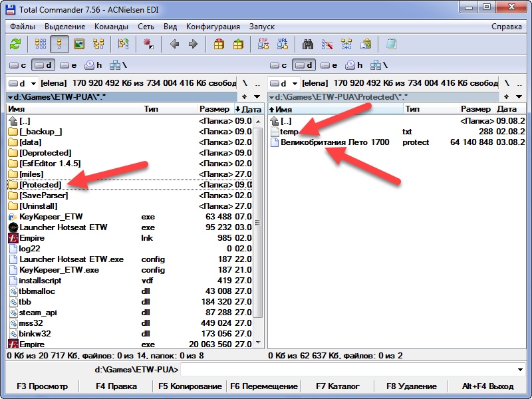Click Alt+F4 Выход button
Screen dimensions: 532x399
487,386
